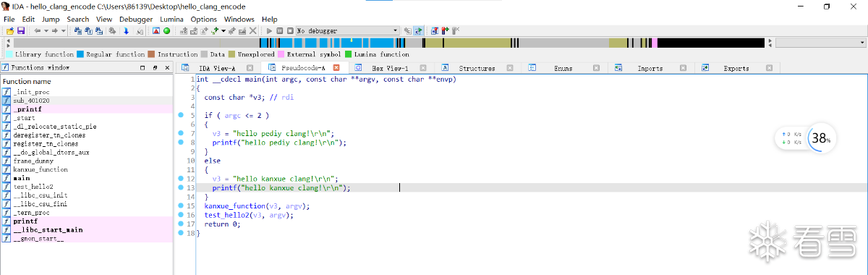
Task: Close the IDA View-A tab
Action: [x=250, y=68]
